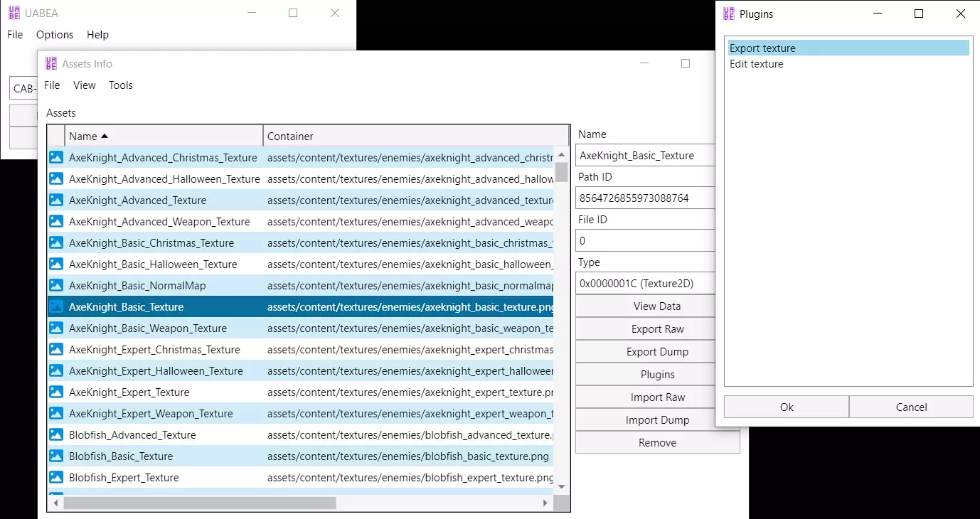Click the image icon next to AxeKnight_Basic_NormalMap
This screenshot has height=519, width=980.
point(56,286)
